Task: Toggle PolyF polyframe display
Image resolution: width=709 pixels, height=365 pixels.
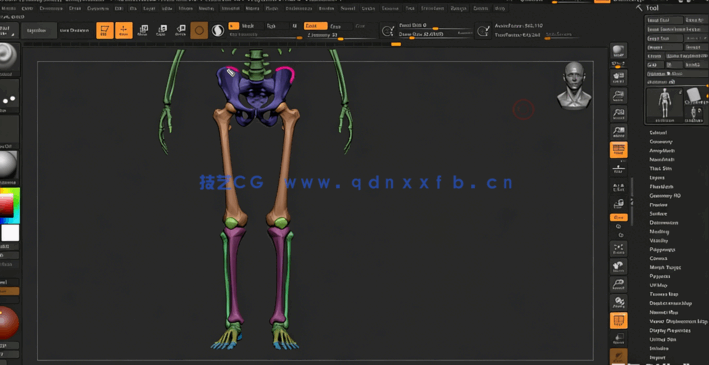Action: [x=618, y=321]
